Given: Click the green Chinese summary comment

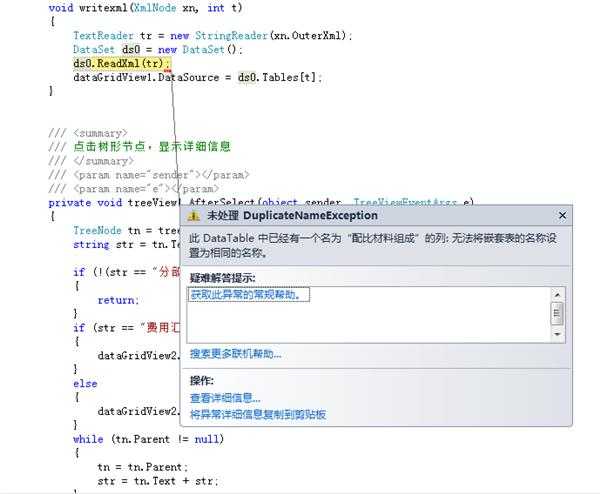Looking at the screenshot, I should click(x=152, y=147).
